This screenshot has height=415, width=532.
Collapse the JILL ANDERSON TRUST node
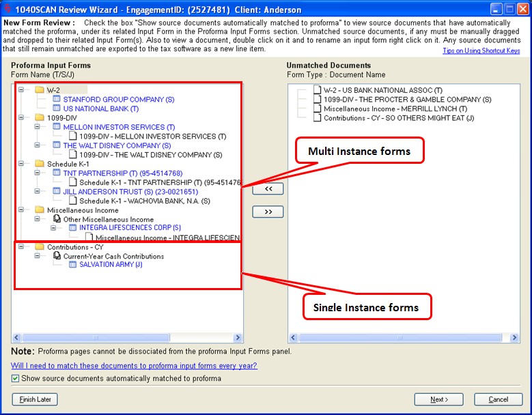click(38, 191)
